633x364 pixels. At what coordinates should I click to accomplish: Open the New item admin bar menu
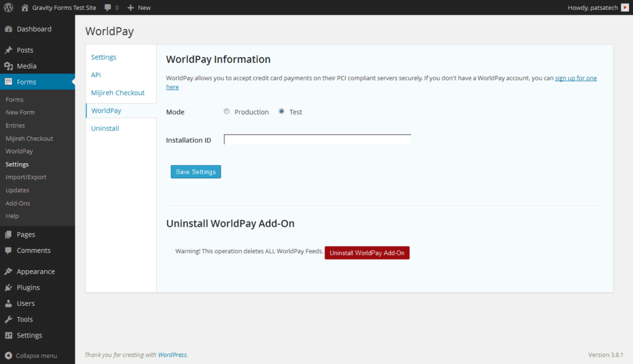138,7
